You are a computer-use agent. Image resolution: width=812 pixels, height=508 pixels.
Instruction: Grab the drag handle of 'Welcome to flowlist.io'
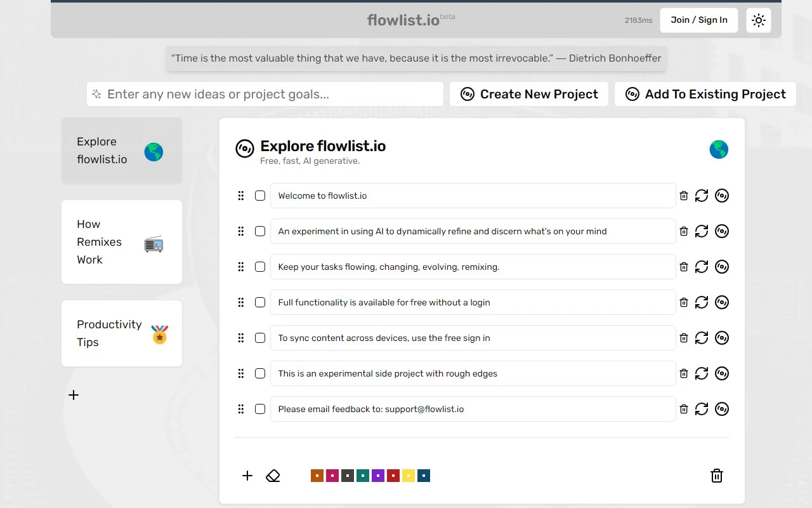click(x=241, y=196)
